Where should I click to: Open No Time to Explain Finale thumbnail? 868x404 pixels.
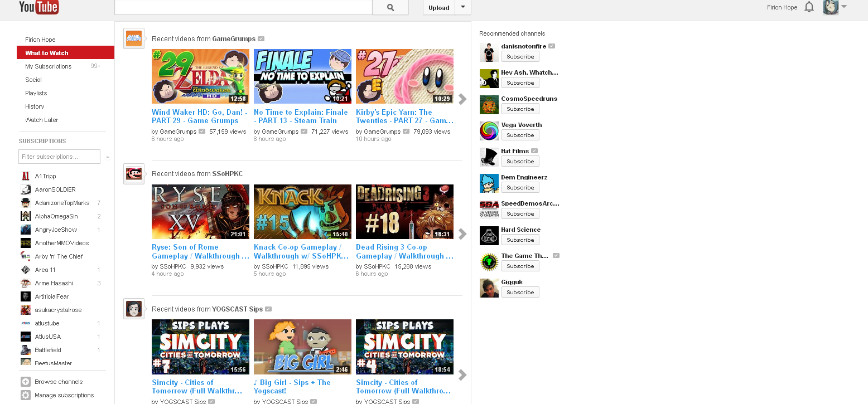tap(302, 76)
